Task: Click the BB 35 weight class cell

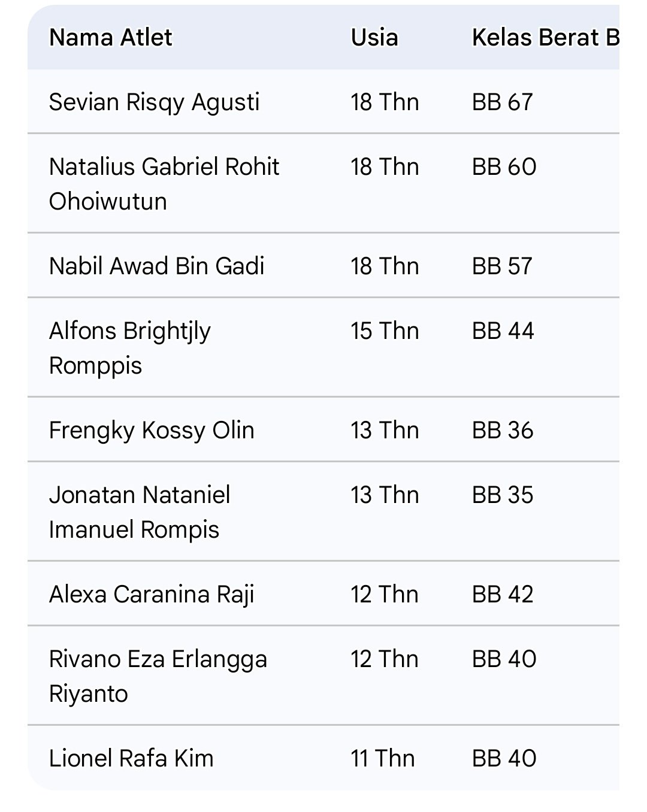Action: (503, 495)
